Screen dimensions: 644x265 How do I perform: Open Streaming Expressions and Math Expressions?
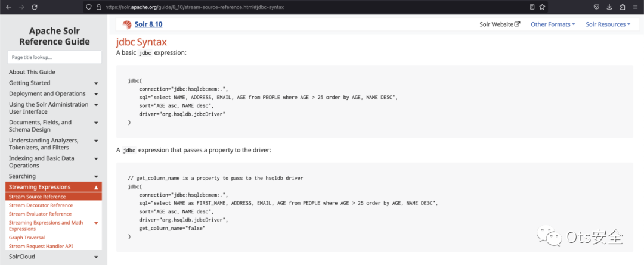pos(45,226)
